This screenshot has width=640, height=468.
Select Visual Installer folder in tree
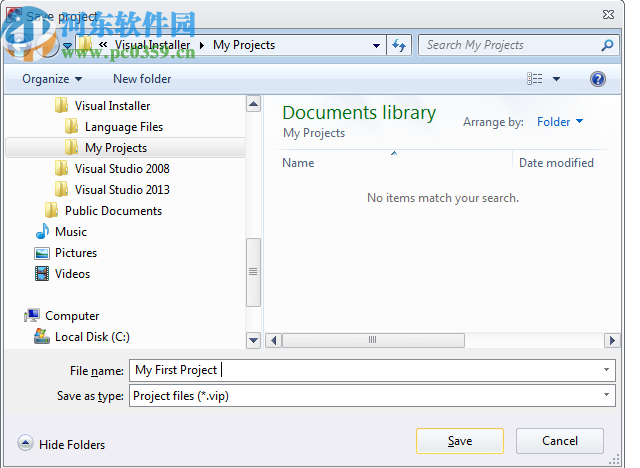112,106
